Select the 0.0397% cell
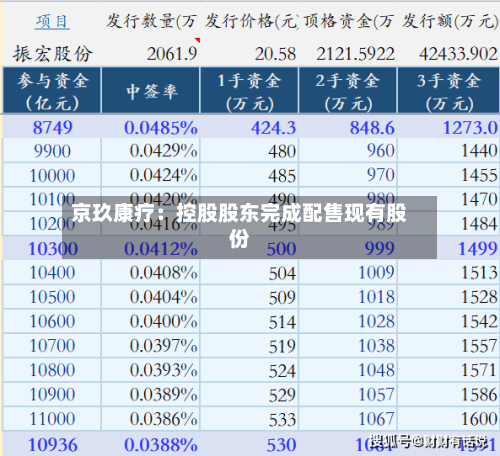The height and width of the screenshot is (456, 500). [151, 345]
